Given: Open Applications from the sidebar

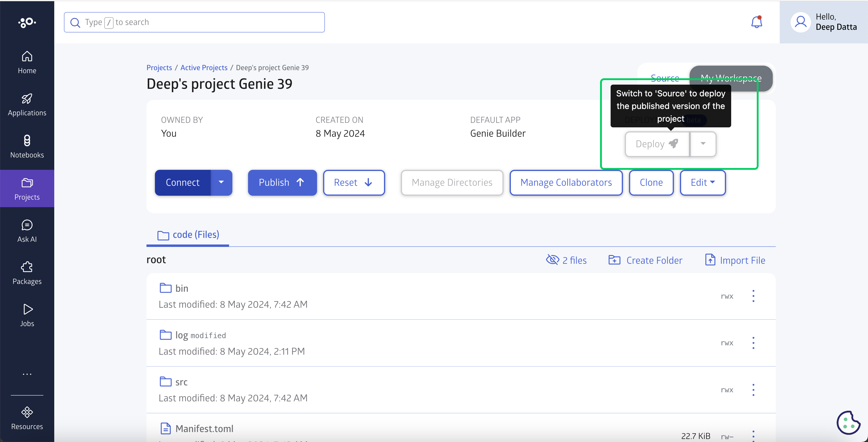Looking at the screenshot, I should (x=27, y=105).
